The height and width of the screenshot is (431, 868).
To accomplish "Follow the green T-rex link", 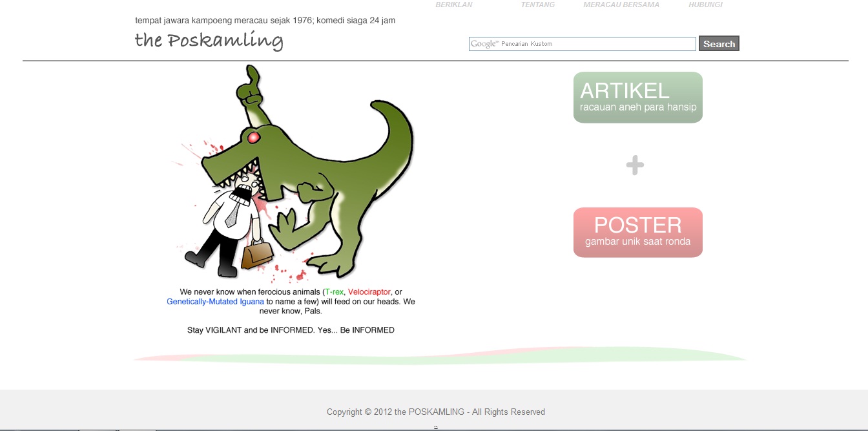I will [x=334, y=292].
